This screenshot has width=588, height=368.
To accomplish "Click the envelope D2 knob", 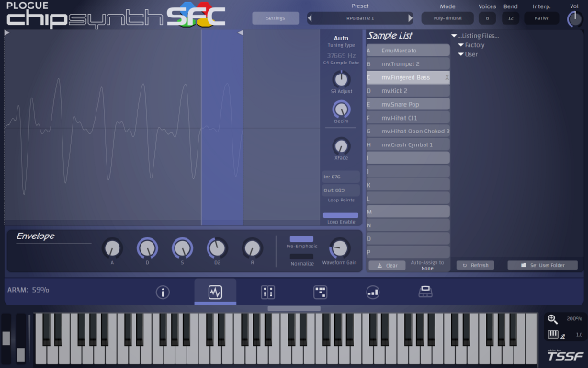I will click(217, 247).
